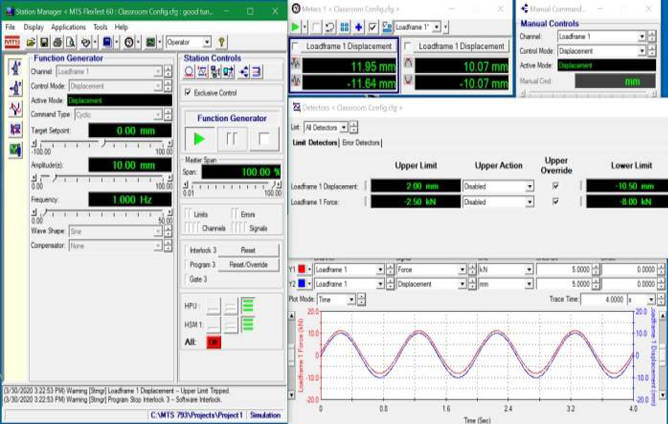
Task: Switch to the Error Detectors tab
Action: 361,143
